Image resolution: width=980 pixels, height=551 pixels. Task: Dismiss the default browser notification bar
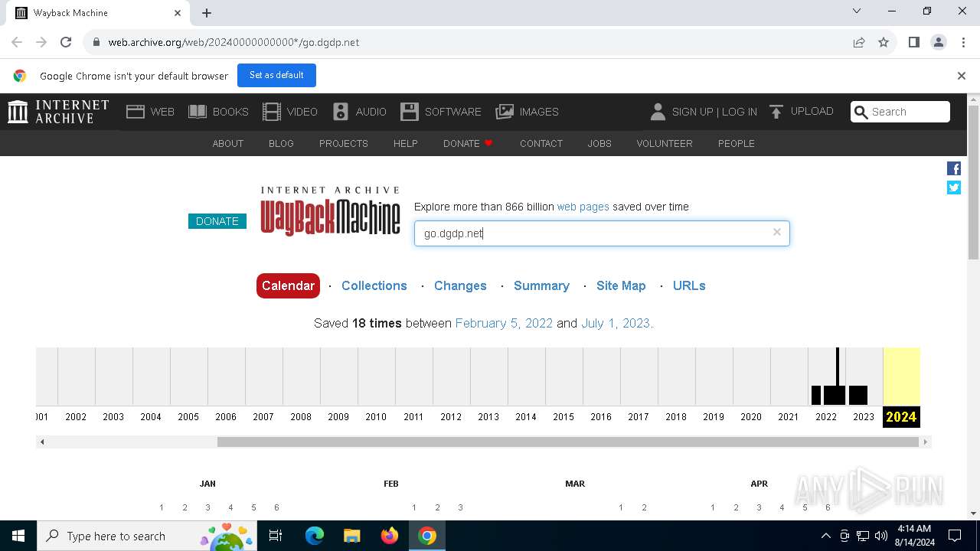961,76
